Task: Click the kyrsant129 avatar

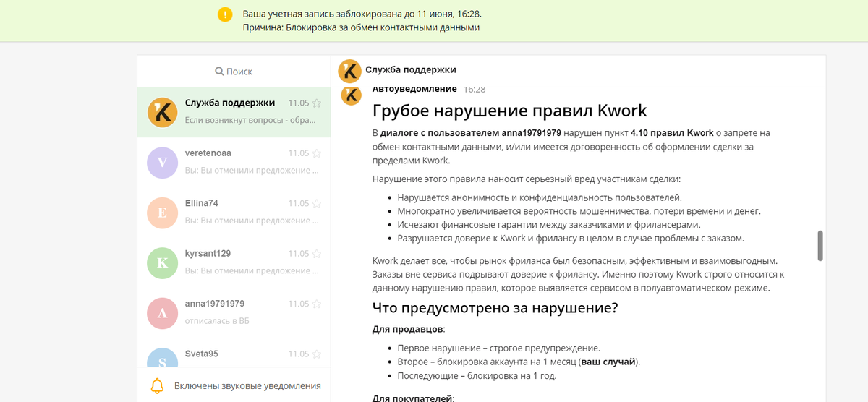Action: (x=162, y=262)
